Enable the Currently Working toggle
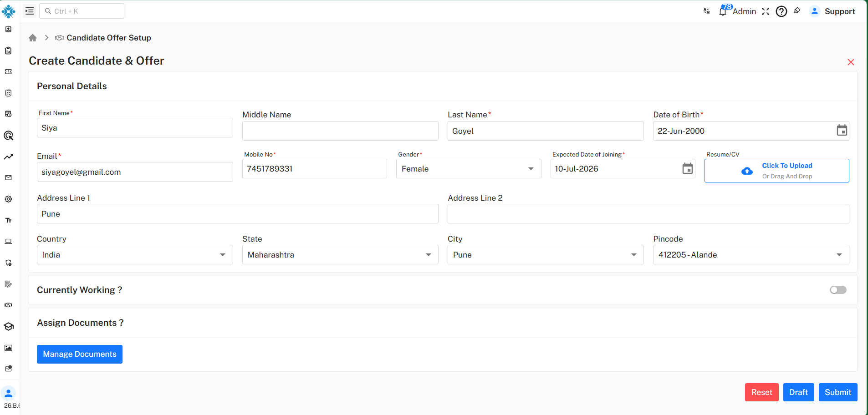The image size is (868, 415). point(838,290)
